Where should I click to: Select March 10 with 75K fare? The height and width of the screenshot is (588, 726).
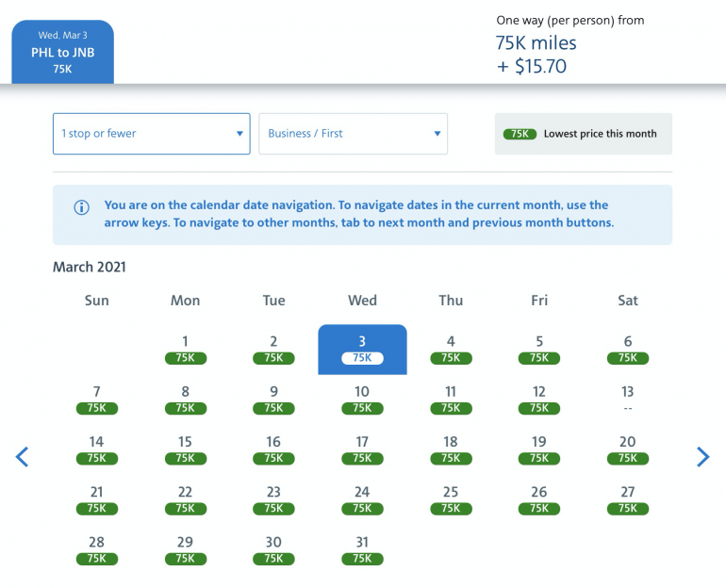(362, 399)
